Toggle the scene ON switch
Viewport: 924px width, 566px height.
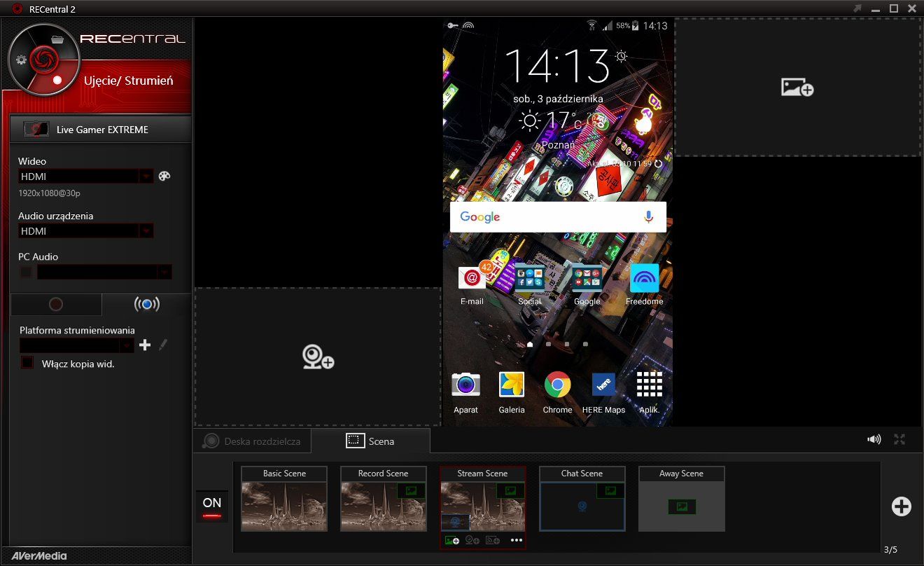pos(211,506)
